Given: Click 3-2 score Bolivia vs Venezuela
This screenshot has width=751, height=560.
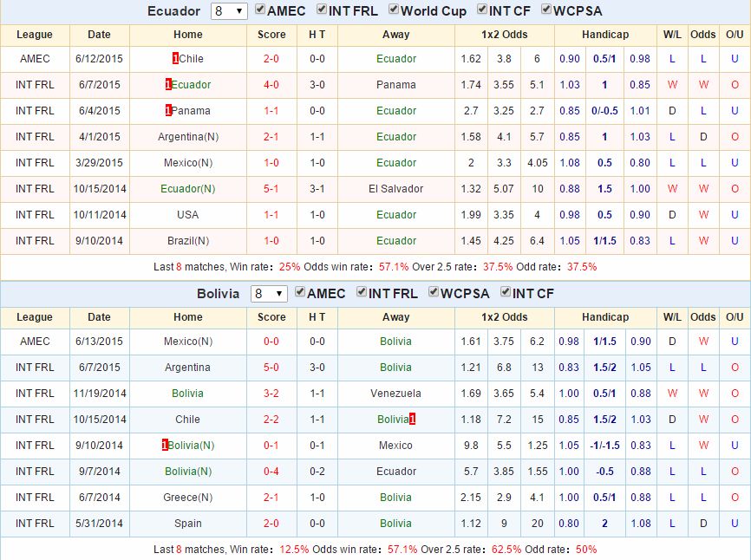Looking at the screenshot, I should click(x=271, y=394).
